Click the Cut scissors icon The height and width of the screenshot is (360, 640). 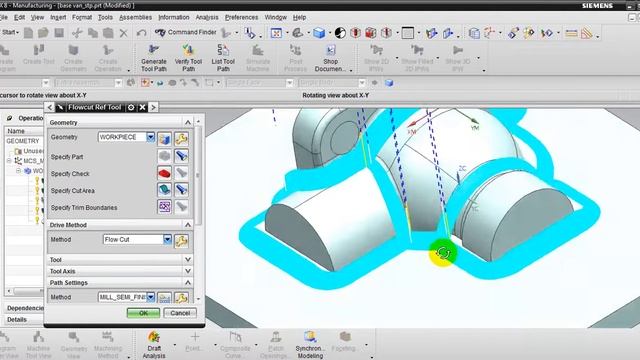pos(77,33)
